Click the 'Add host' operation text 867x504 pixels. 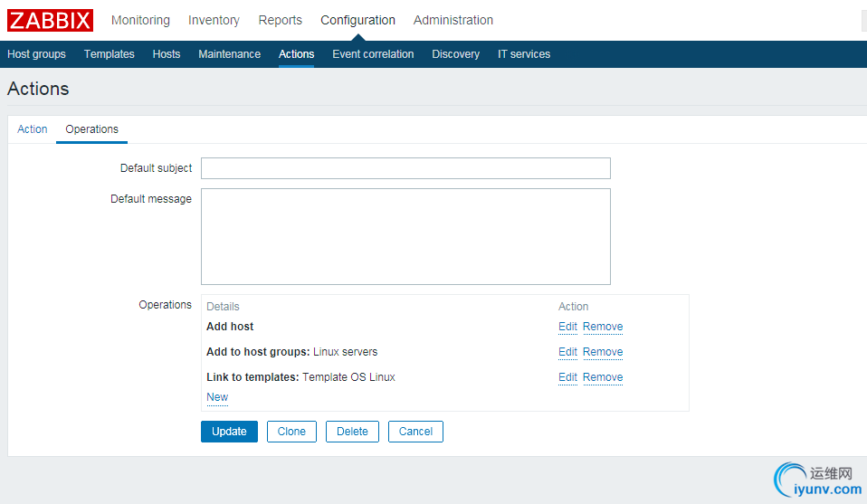230,327
